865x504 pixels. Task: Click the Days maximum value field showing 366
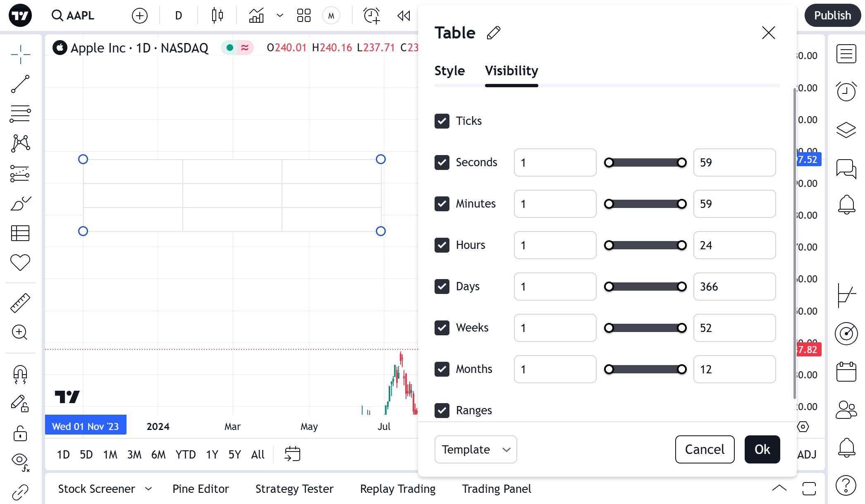pos(734,287)
